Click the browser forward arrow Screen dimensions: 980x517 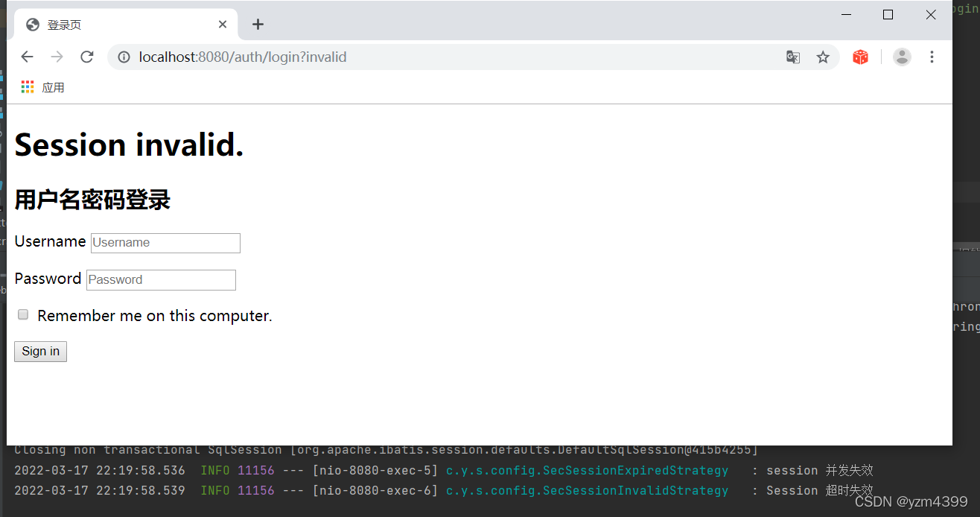pyautogui.click(x=57, y=57)
